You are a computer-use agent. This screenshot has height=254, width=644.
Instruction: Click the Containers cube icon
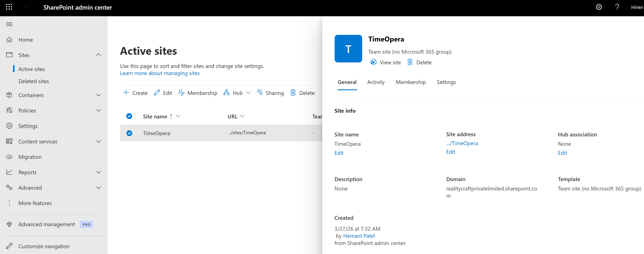point(9,95)
